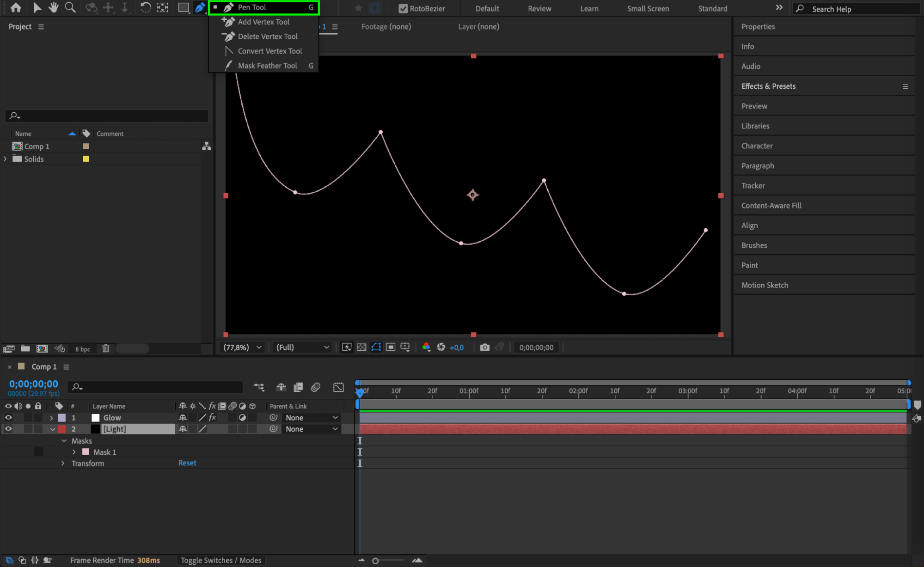Select the Hand tool in toolbar

pyautogui.click(x=54, y=7)
